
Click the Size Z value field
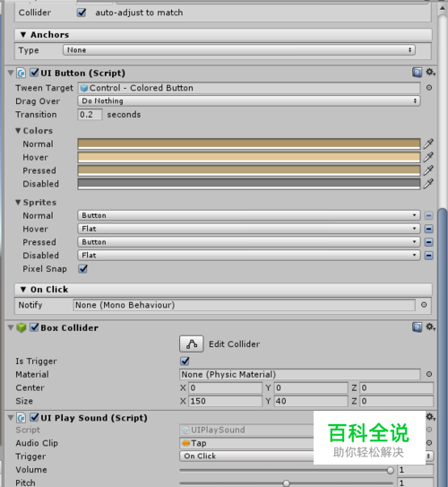coord(397,401)
